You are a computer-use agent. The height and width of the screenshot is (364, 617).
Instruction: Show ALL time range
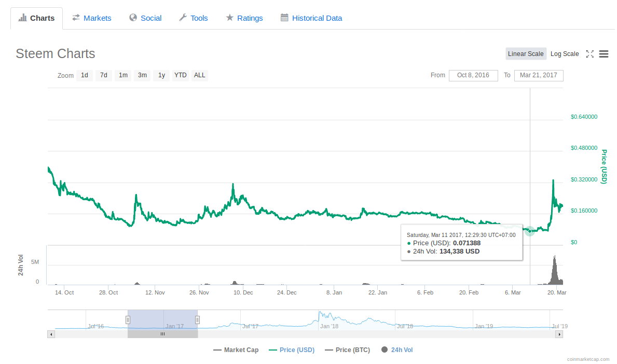click(199, 75)
